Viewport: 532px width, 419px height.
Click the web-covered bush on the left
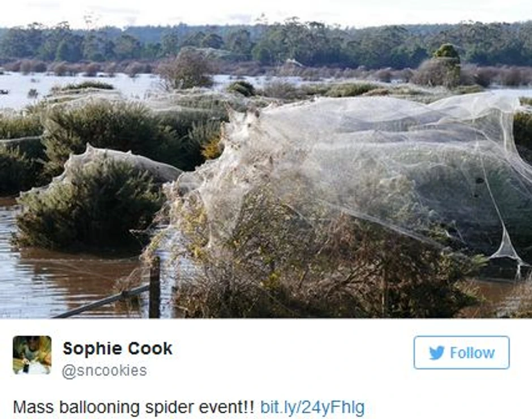point(95,200)
